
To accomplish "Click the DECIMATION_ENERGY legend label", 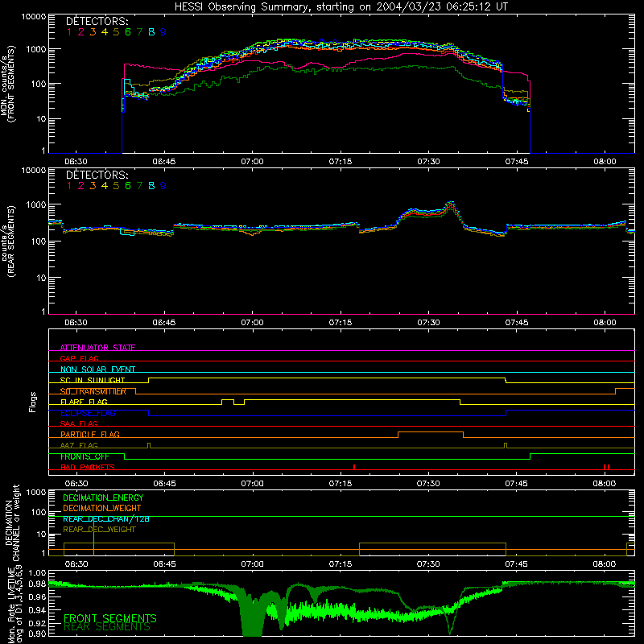I will [x=103, y=497].
